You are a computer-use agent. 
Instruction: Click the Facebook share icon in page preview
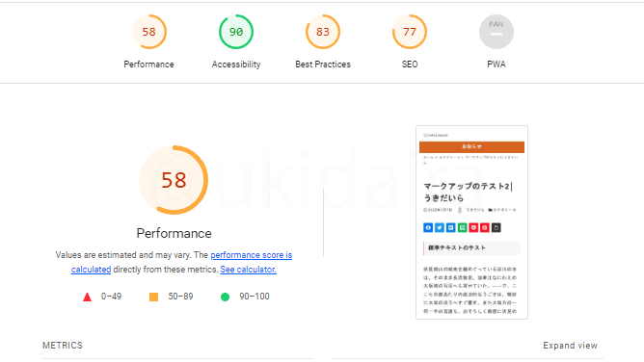pos(428,227)
